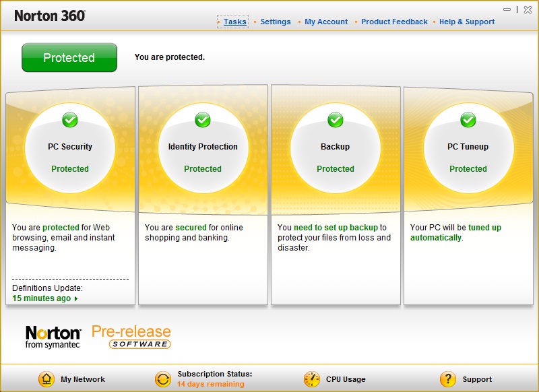Image resolution: width=539 pixels, height=392 pixels.
Task: Expand the arrow next to '15 minutes ago'
Action: (x=76, y=298)
